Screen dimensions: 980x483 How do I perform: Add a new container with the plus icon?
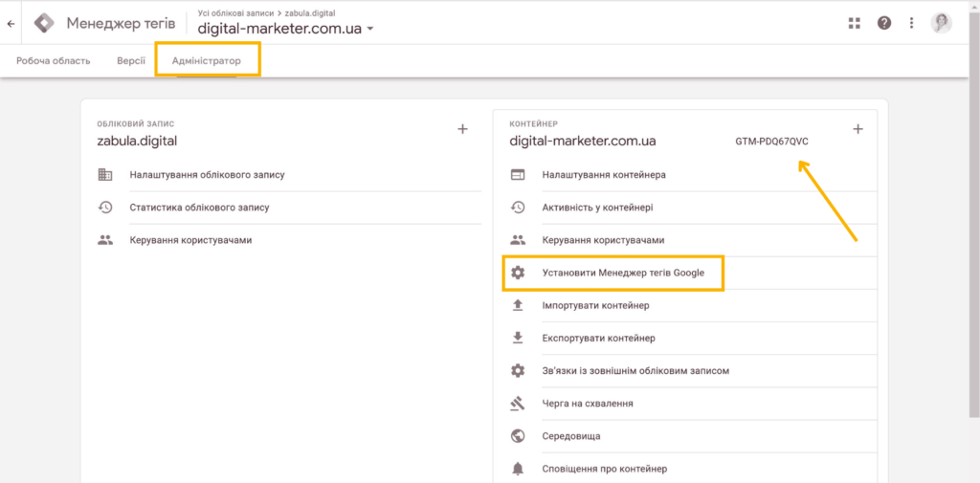pyautogui.click(x=858, y=129)
